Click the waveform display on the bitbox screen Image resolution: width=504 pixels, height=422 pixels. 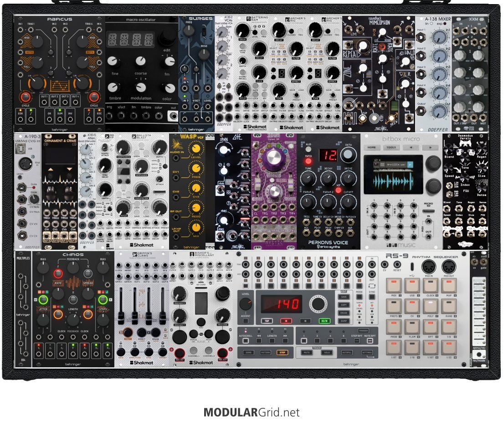393,181
